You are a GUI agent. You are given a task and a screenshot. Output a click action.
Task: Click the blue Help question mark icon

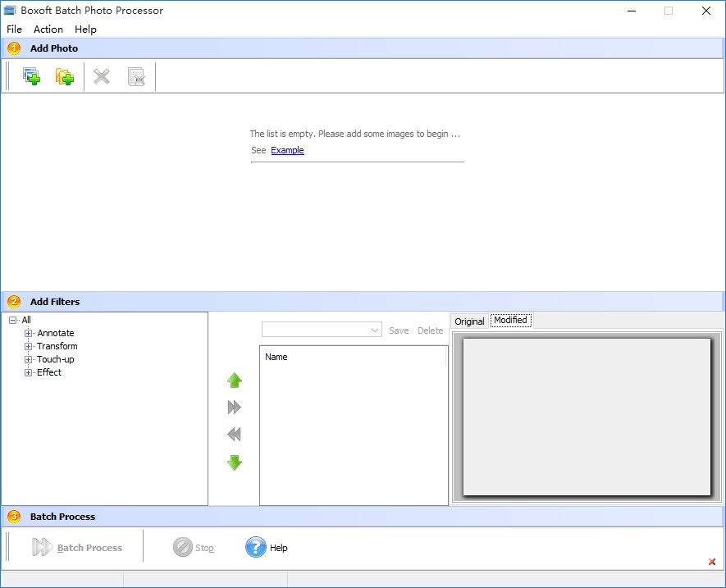256,547
